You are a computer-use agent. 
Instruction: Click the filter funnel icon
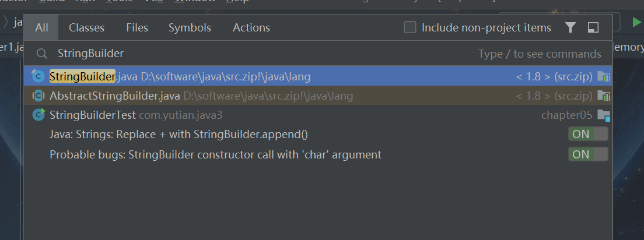570,27
